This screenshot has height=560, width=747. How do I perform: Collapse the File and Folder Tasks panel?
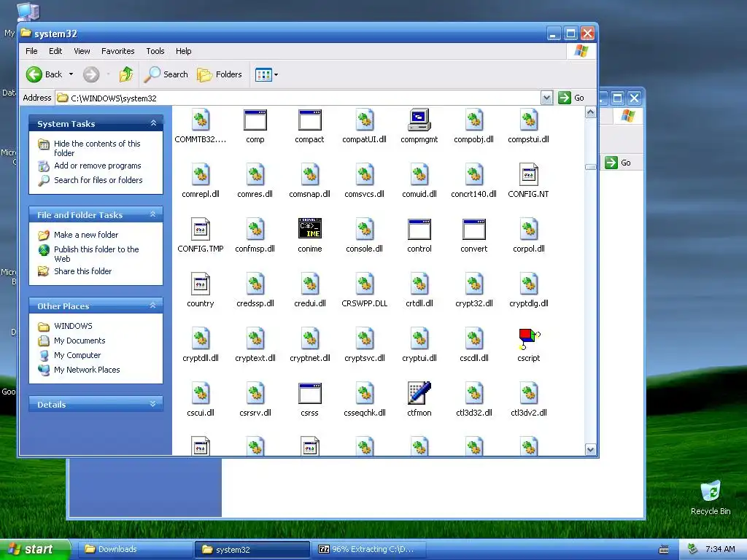[x=153, y=214]
